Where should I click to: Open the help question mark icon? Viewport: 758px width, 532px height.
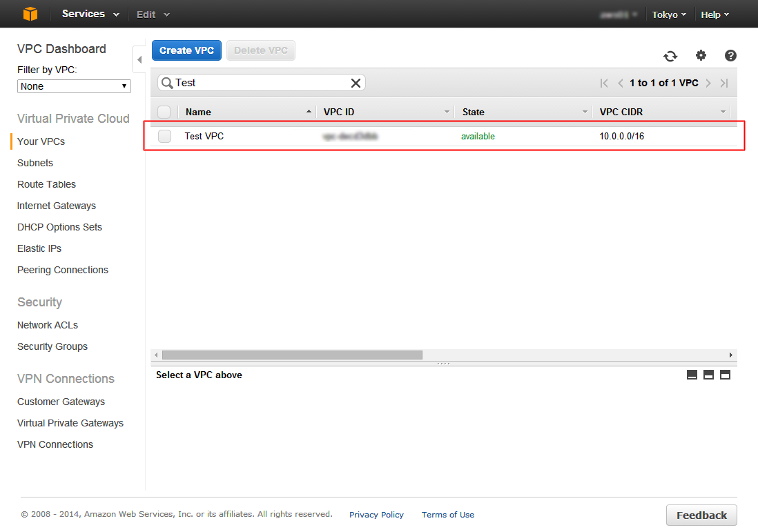[730, 56]
